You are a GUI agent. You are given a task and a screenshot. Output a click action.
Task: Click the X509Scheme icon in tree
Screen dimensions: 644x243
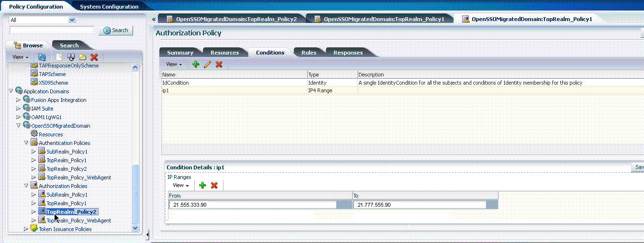[x=34, y=83]
